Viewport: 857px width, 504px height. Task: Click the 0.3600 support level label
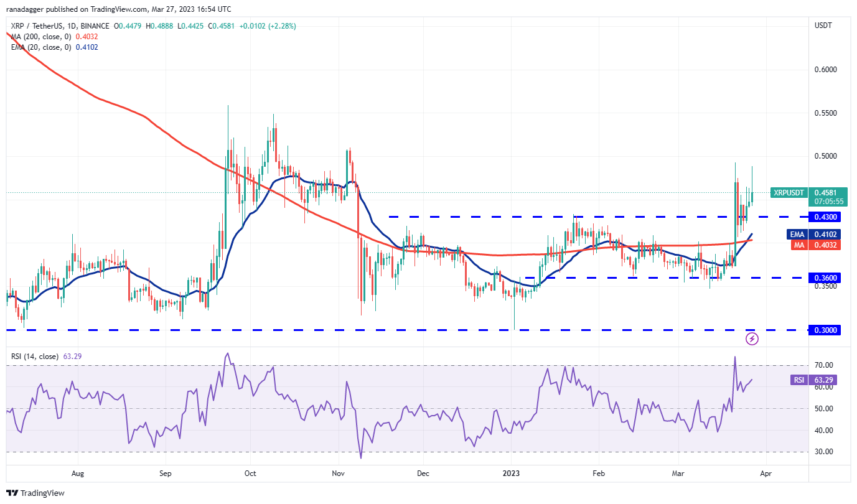(824, 278)
